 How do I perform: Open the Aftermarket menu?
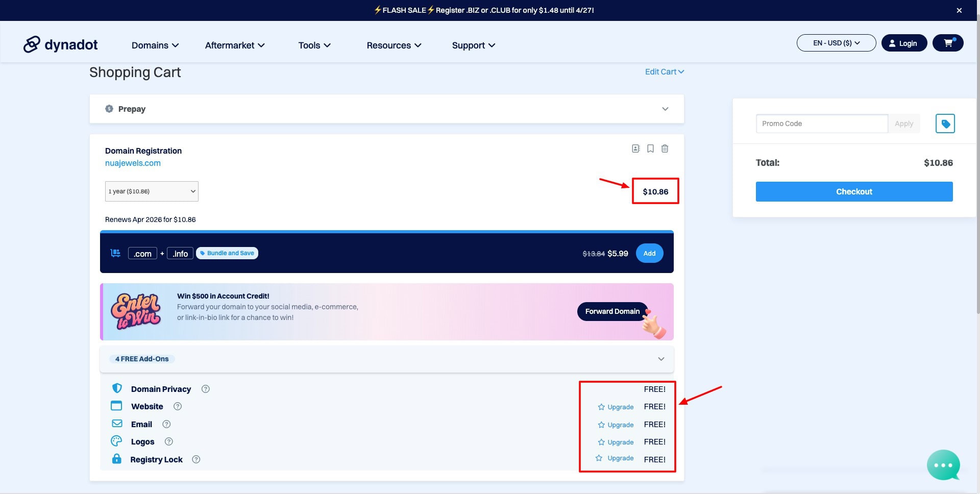pos(235,45)
